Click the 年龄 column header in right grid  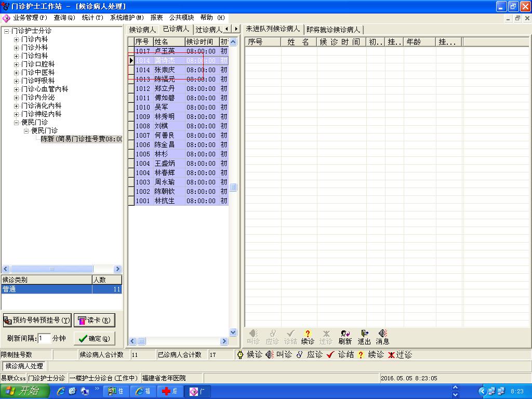coord(420,42)
